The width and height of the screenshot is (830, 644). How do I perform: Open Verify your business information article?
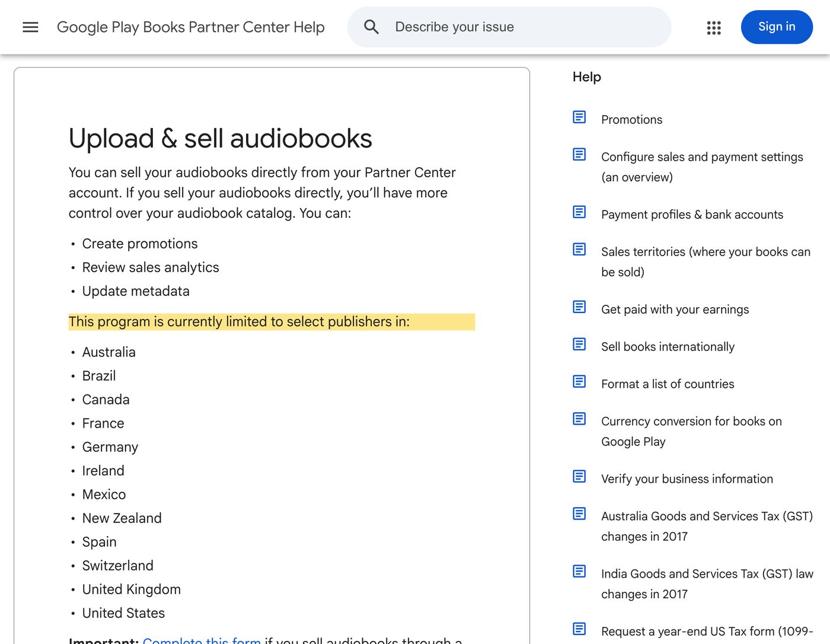coord(687,479)
